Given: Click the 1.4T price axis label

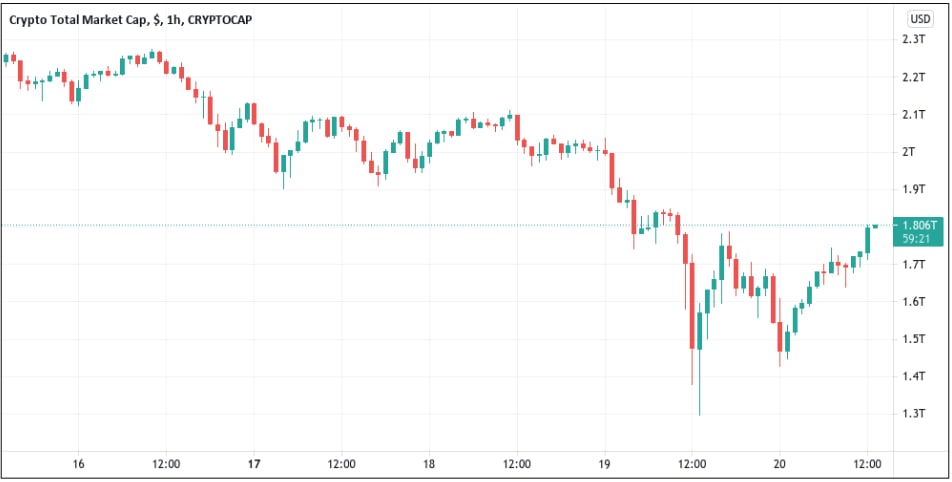Looking at the screenshot, I should pos(912,377).
